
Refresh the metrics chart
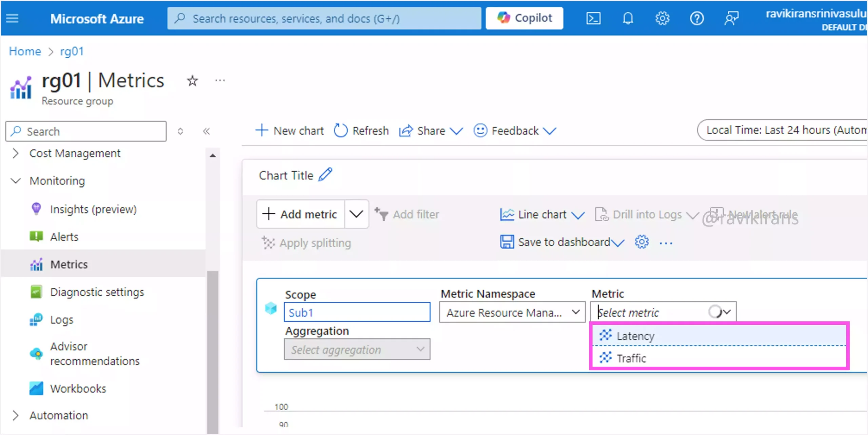coord(361,131)
